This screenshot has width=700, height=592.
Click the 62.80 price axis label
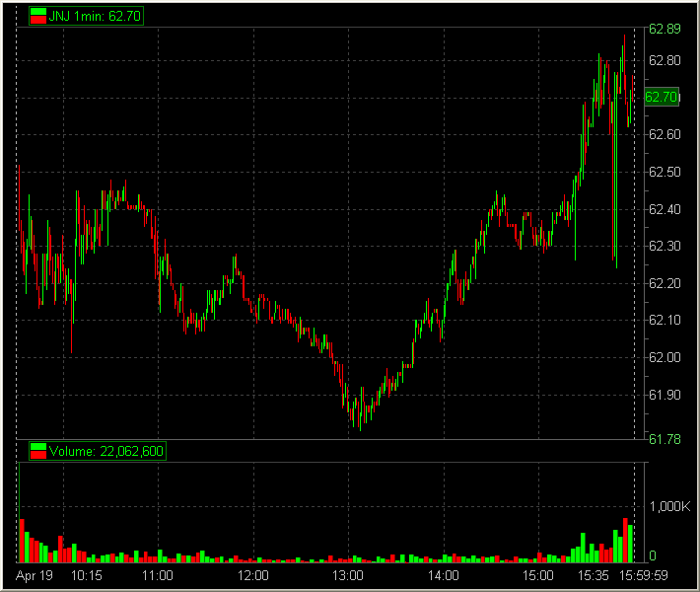[665, 60]
